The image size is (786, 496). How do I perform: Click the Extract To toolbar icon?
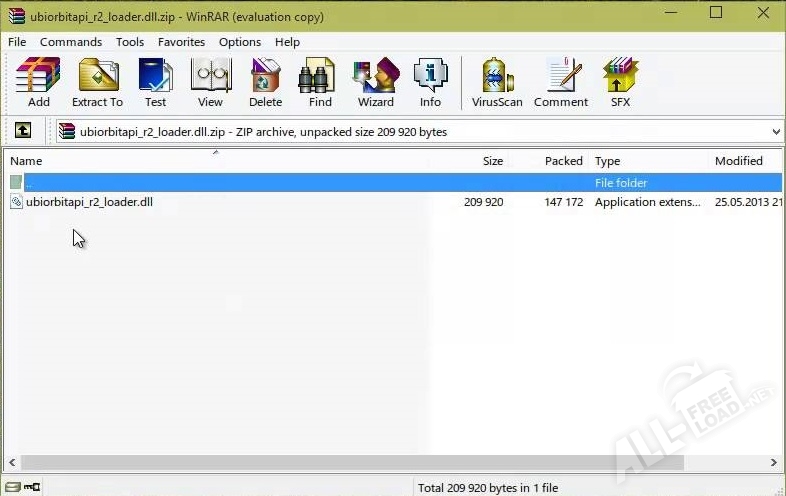pos(97,82)
